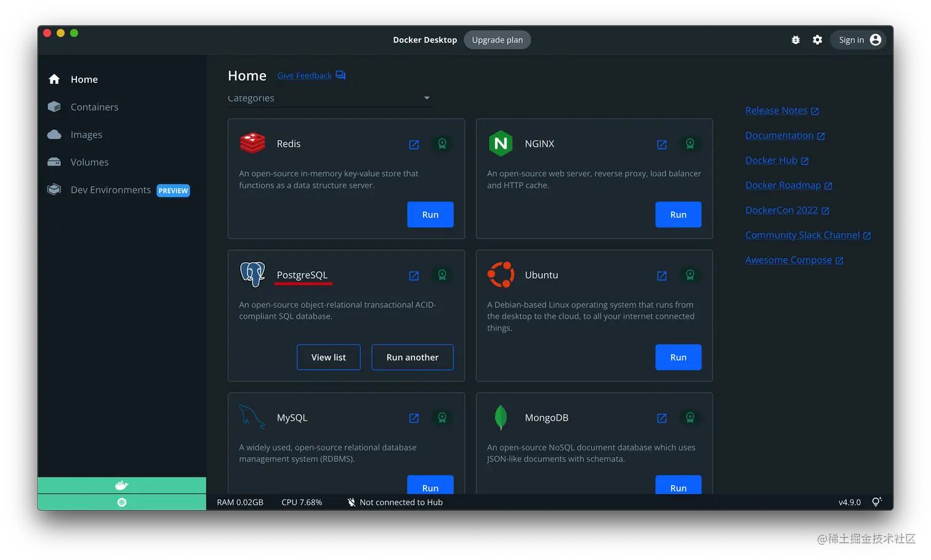Click Run another for PostgreSQL
The width and height of the screenshot is (931, 560).
[x=413, y=358]
